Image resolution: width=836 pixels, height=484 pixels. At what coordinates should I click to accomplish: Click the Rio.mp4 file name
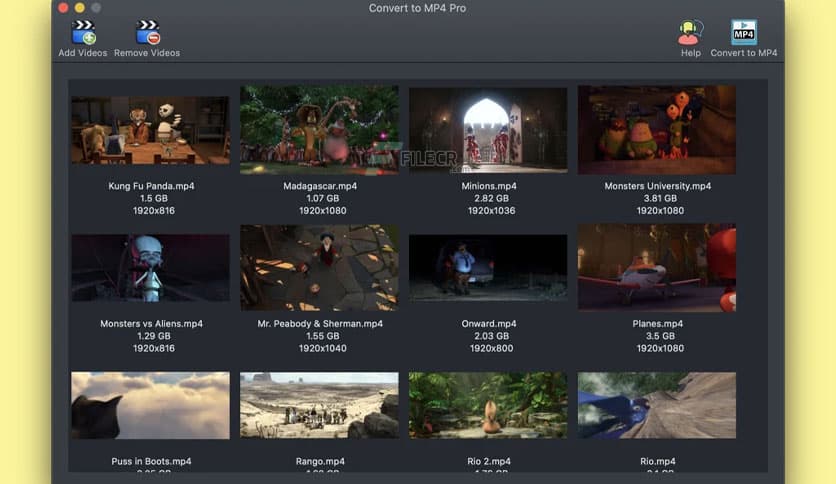pyautogui.click(x=657, y=462)
